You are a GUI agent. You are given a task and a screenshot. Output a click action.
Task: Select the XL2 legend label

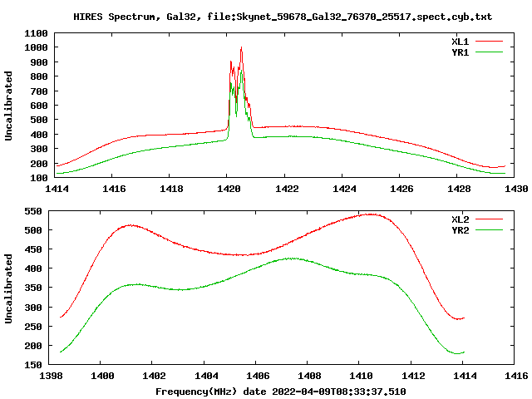(460, 219)
